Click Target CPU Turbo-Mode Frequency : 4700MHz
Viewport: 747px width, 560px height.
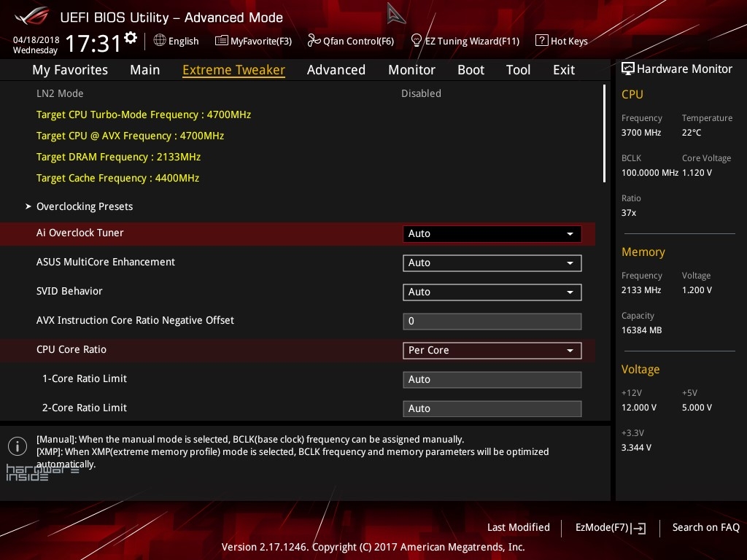click(144, 114)
